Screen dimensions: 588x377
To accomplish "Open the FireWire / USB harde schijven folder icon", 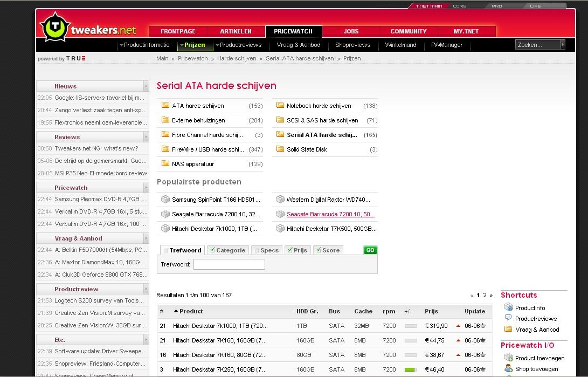I will click(165, 149).
